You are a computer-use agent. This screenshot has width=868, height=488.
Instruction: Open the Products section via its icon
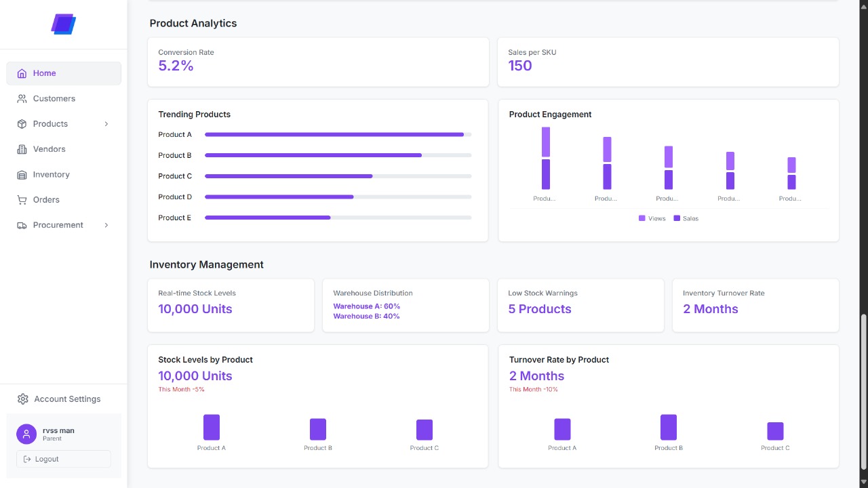22,123
